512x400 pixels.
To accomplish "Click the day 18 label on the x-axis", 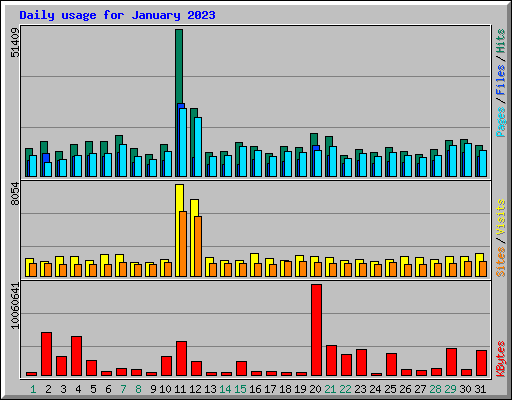I will [285, 389].
